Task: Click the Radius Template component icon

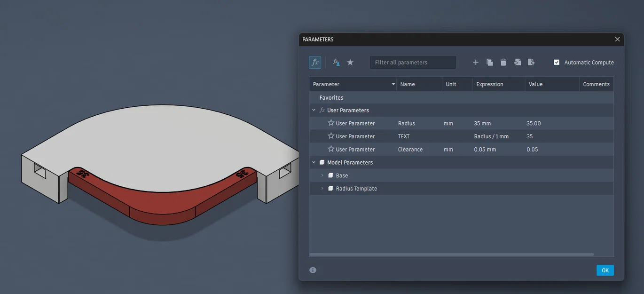Action: click(330, 189)
